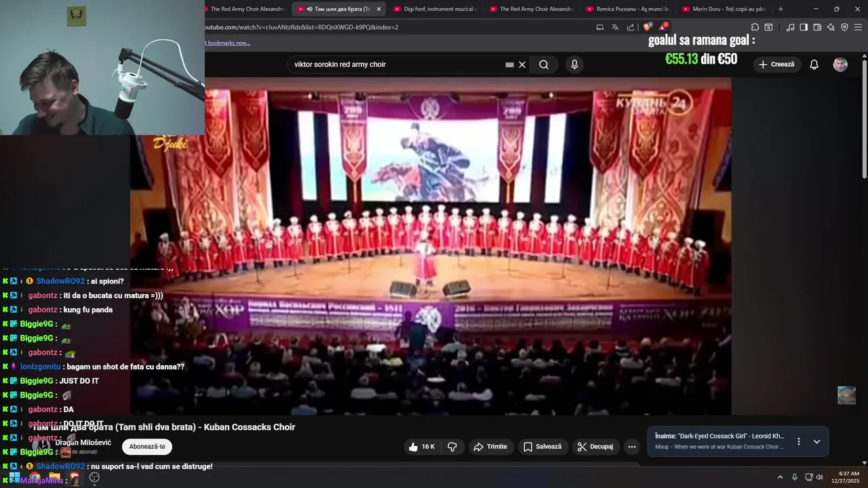Close the active Там шли два брата tab

click(378, 9)
